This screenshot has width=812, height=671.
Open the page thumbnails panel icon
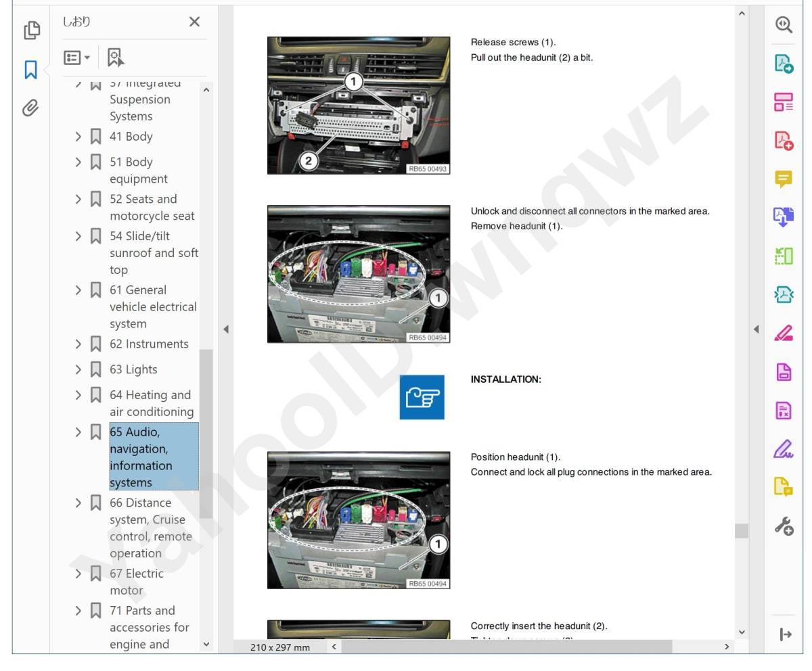tap(31, 30)
